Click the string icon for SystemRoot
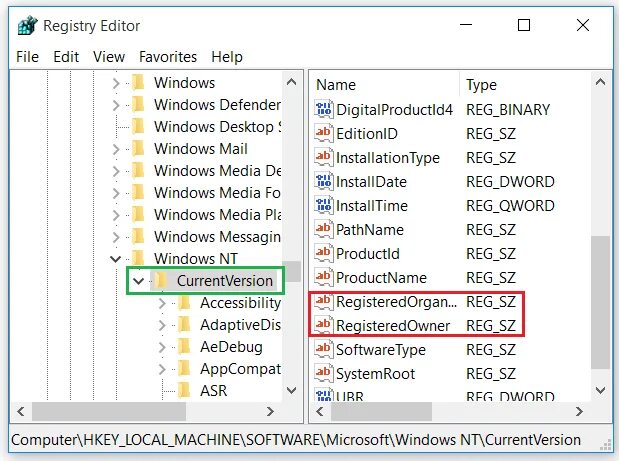The image size is (619, 461). point(324,373)
